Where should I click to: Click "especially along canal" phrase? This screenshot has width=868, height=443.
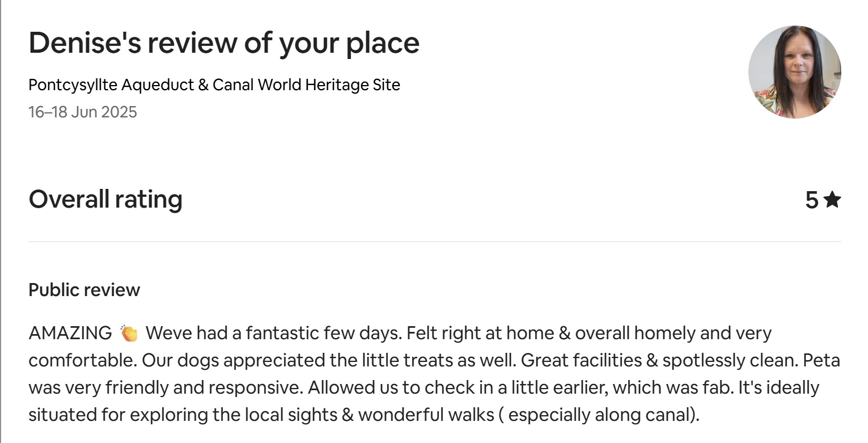pos(600,415)
